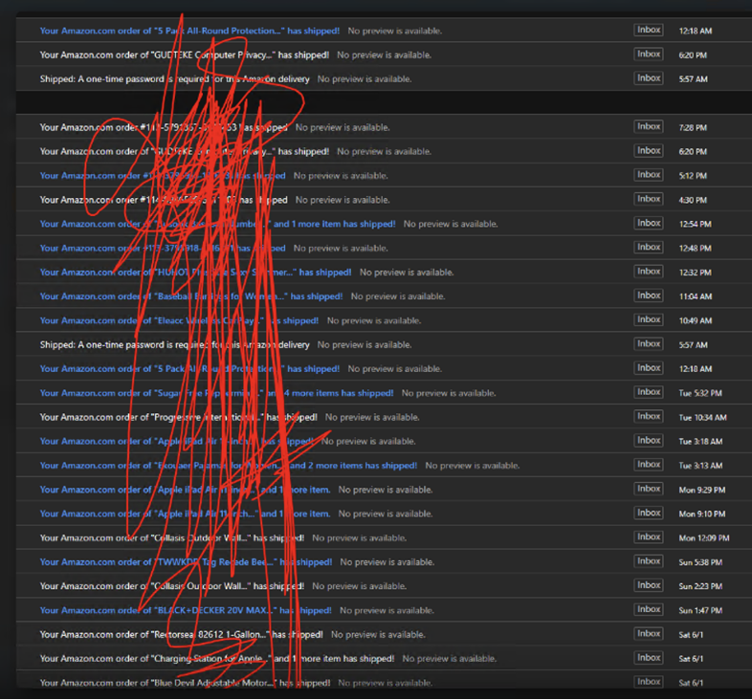752x700 pixels.
Task: Open Collasis Outdoor Wall email from Sun 2:23 PM
Action: pyautogui.click(x=172, y=586)
